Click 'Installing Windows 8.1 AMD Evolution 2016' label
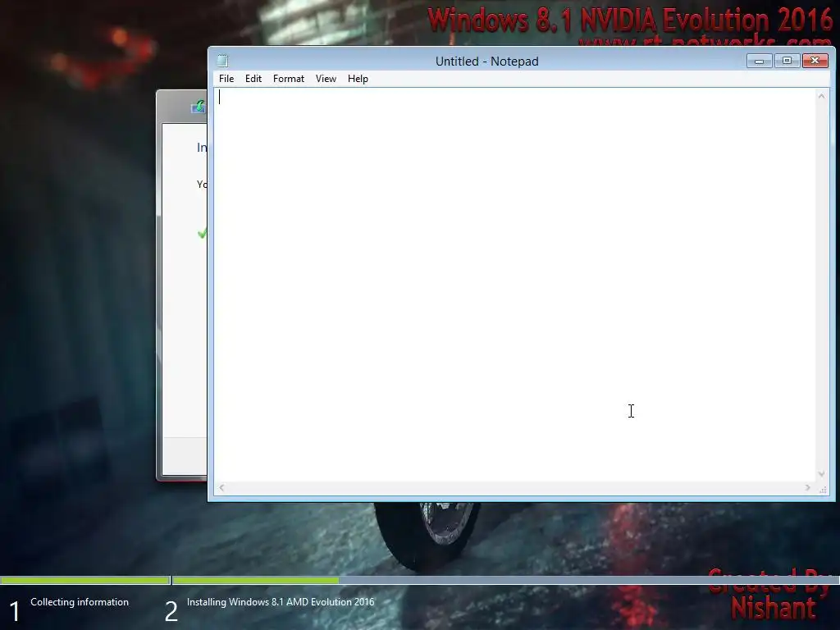 tap(281, 602)
